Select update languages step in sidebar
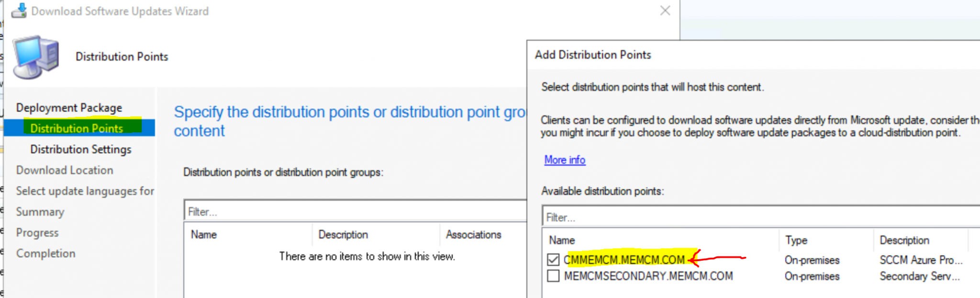The width and height of the screenshot is (980, 298). coord(85,191)
